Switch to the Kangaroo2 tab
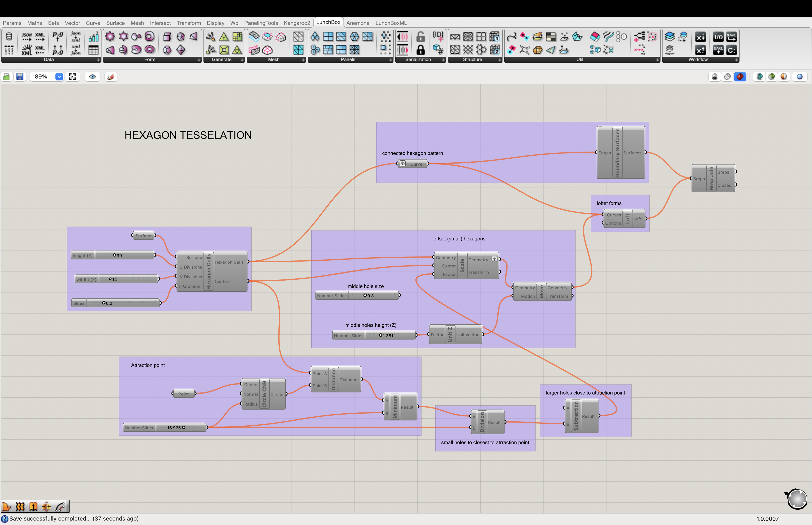 297,23
